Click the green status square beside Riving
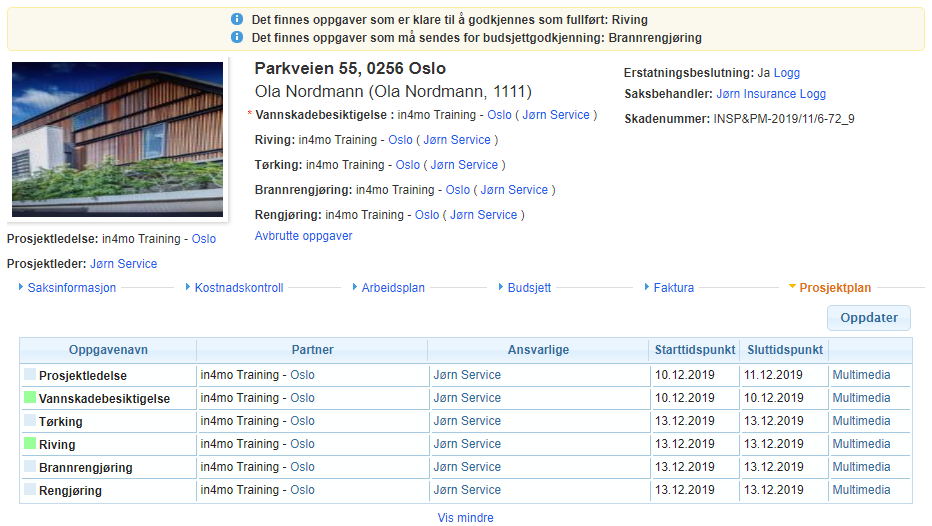The height and width of the screenshot is (526, 932). (x=30, y=444)
